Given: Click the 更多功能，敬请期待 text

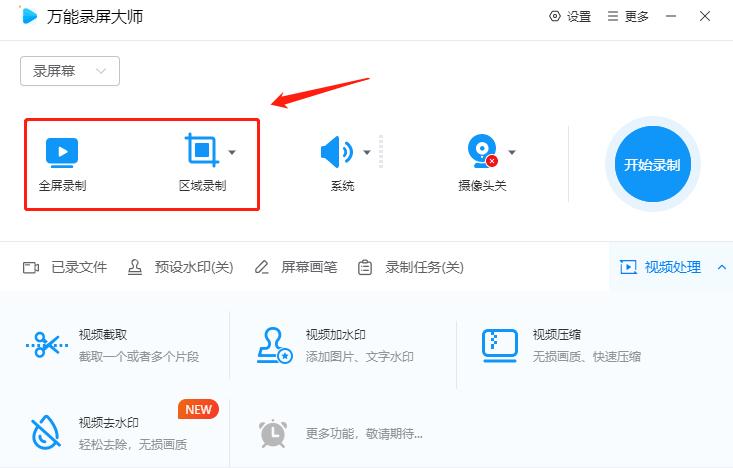Looking at the screenshot, I should coord(364,434).
